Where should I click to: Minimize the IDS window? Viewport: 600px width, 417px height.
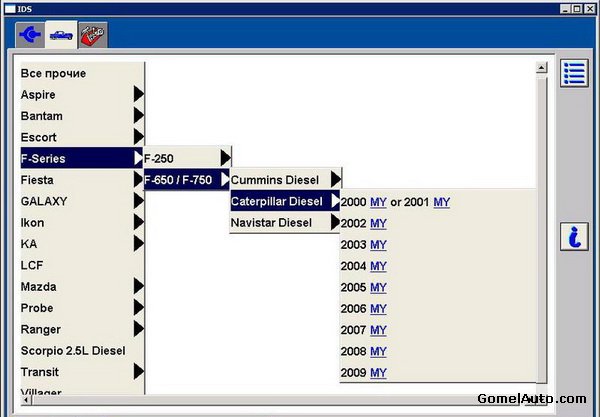click(566, 9)
